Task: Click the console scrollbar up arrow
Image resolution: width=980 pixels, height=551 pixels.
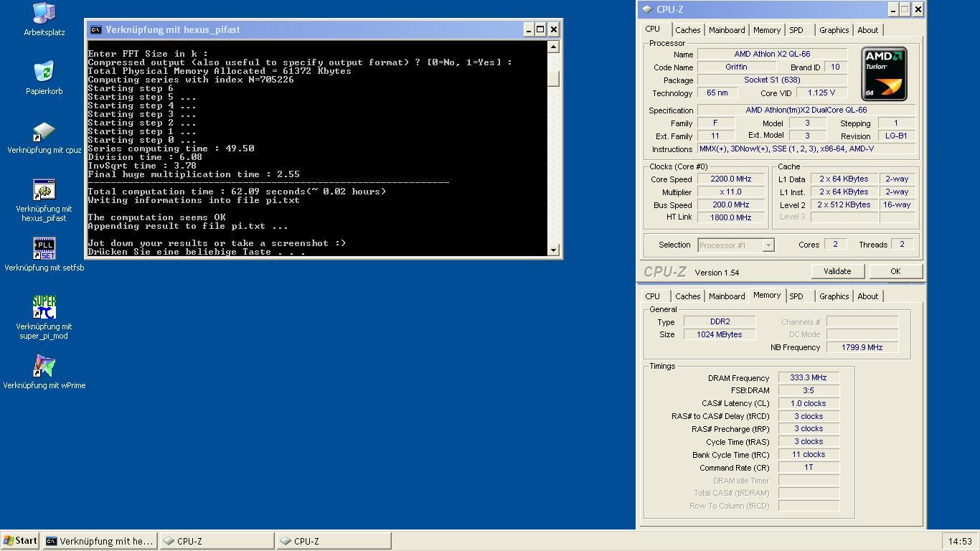Action: click(553, 47)
